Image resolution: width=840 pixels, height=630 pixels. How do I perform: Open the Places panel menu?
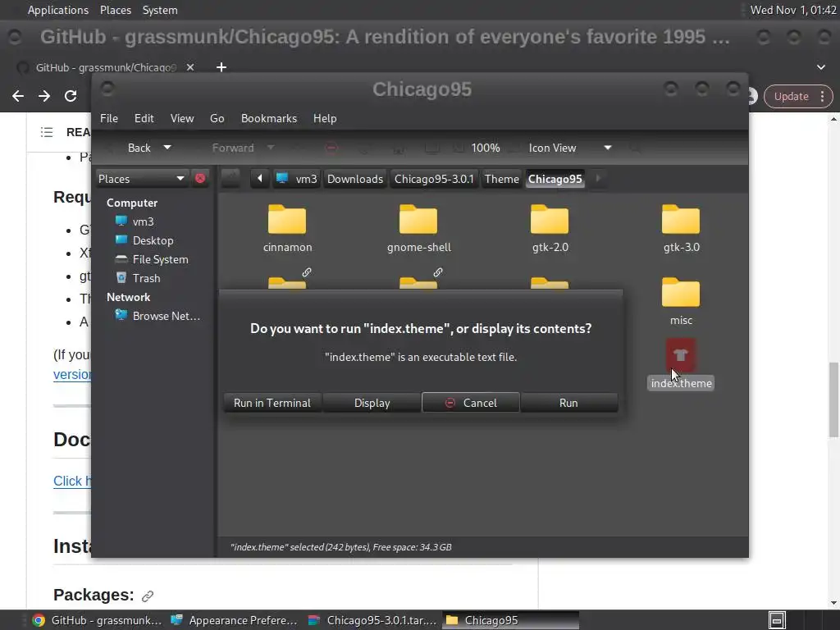115,10
